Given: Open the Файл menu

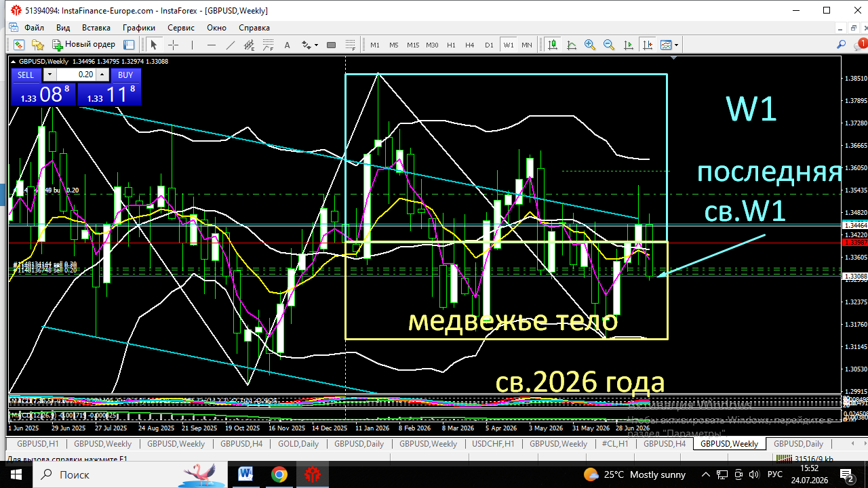Looking at the screenshot, I should click(34, 28).
